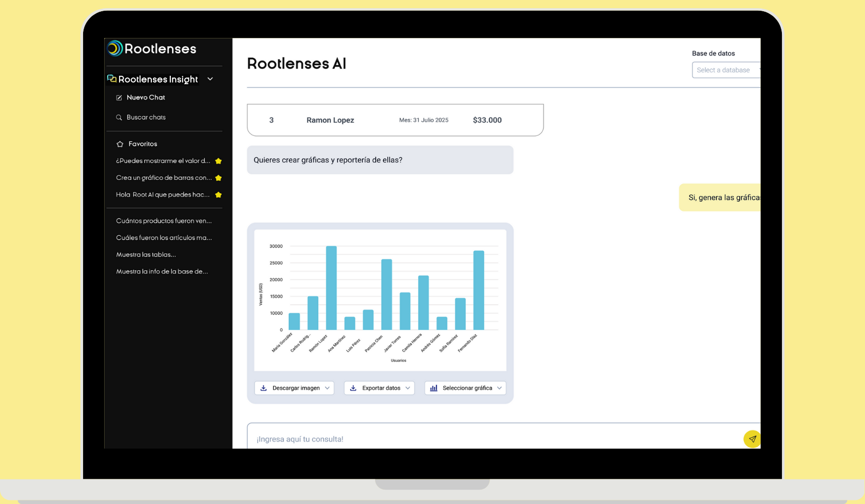Open the 'Cuántos productos fueron ven...' chat

tap(164, 221)
